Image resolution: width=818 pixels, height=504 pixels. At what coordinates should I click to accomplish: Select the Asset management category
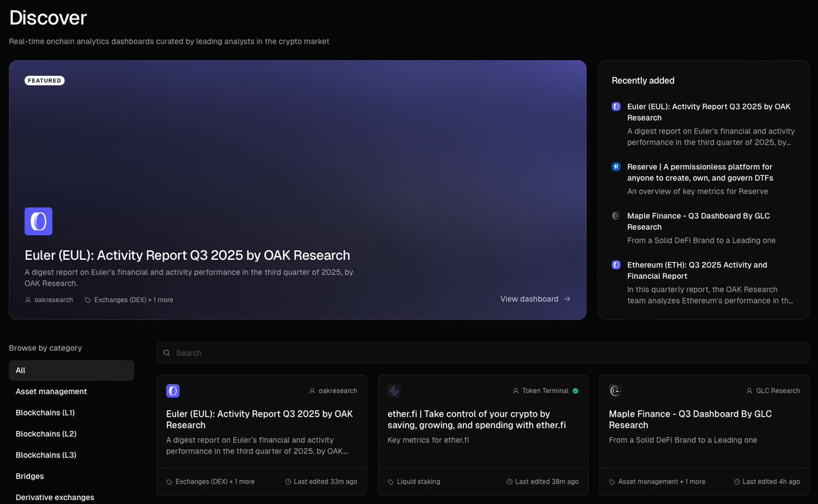pyautogui.click(x=72, y=392)
